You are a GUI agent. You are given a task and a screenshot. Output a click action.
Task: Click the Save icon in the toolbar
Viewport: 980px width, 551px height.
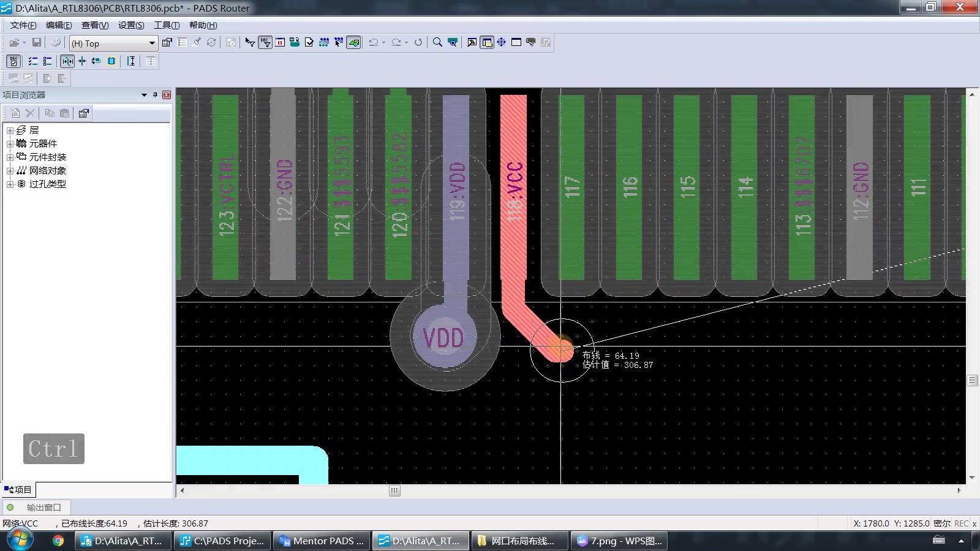37,42
